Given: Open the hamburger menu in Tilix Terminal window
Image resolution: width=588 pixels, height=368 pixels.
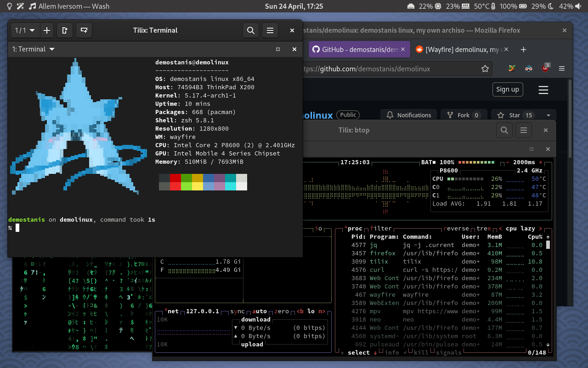Looking at the screenshot, I should click(270, 30).
